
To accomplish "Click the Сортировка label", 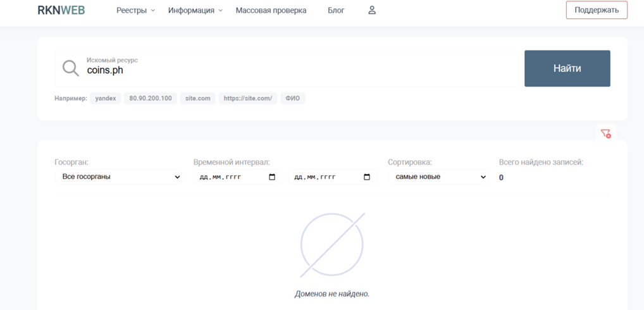I will tap(410, 162).
